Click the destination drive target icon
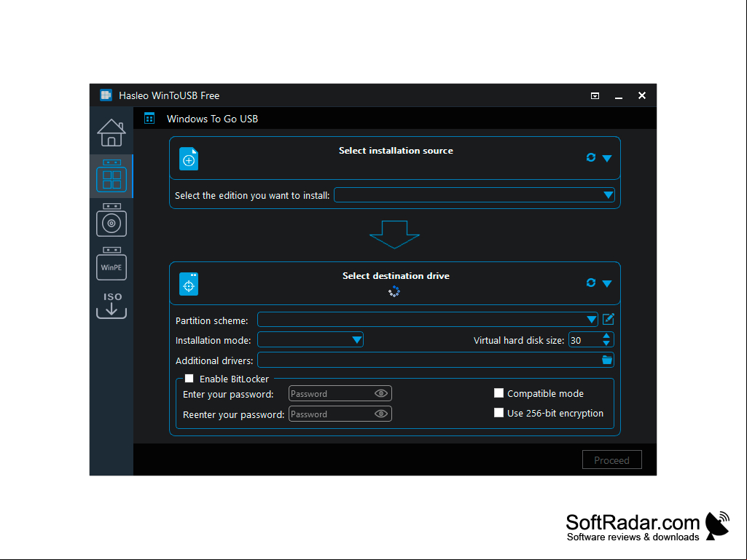The image size is (747, 560). [189, 284]
